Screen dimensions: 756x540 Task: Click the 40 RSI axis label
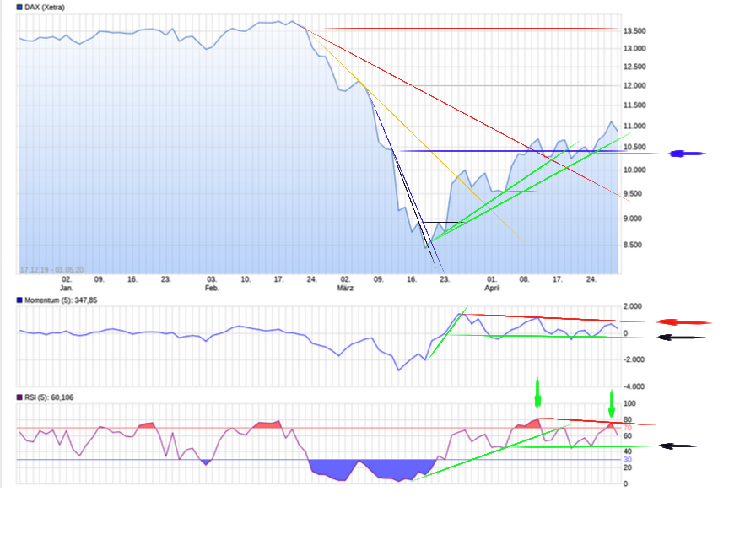click(x=627, y=452)
